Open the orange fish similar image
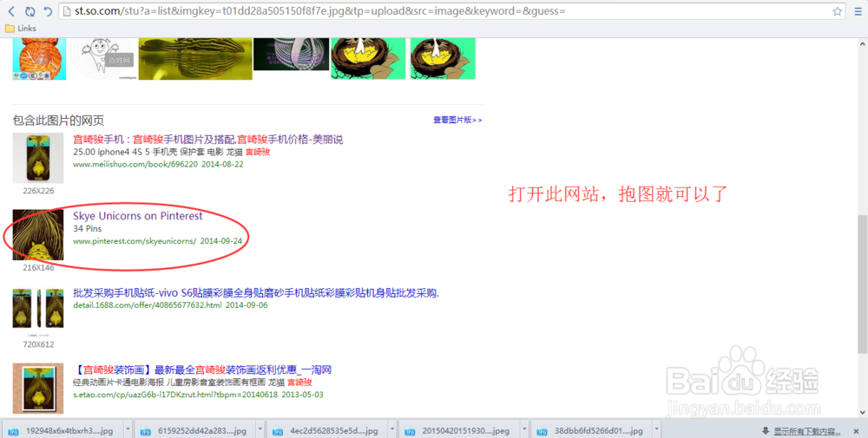This screenshot has height=438, width=868. (39, 59)
